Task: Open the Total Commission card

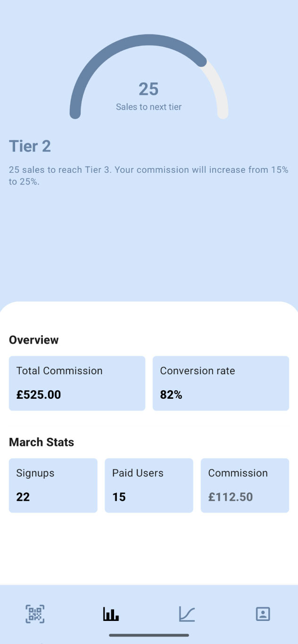Action: click(77, 383)
